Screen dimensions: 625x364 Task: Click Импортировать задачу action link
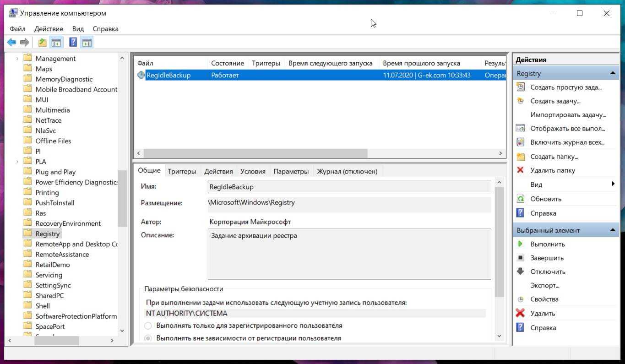(x=568, y=115)
